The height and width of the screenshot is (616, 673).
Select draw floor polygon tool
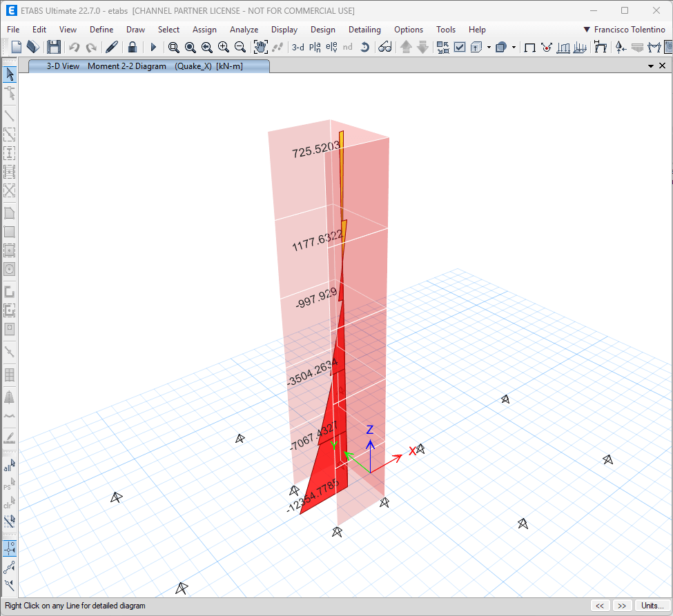point(10,213)
